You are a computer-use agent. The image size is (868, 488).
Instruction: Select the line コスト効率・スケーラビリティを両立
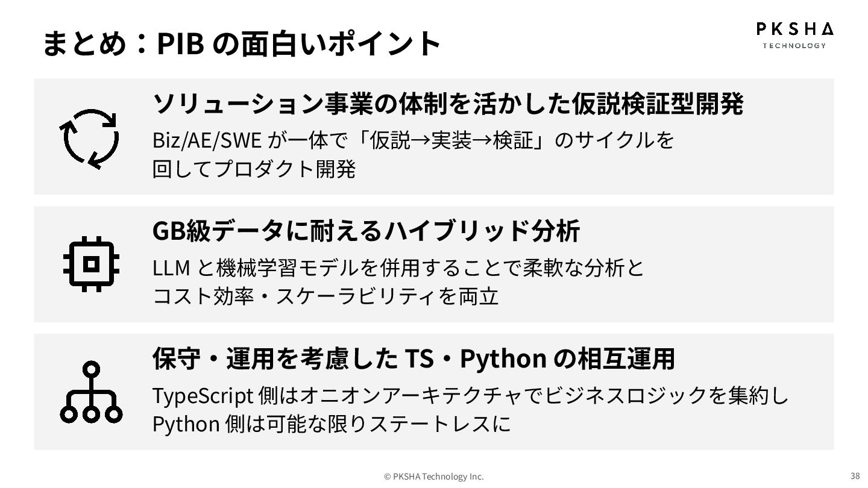(325, 296)
